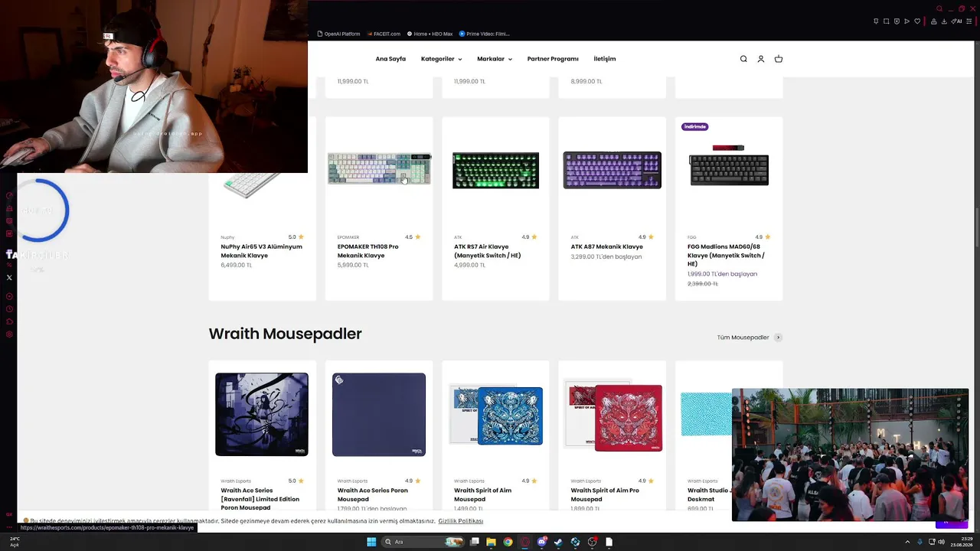This screenshot has height=551, width=980.
Task: Click the NuPhy Air65 price 6,499.00 TL
Action: click(x=237, y=266)
